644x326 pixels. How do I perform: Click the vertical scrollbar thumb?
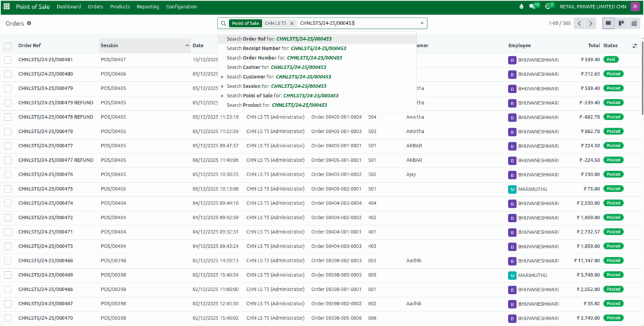point(642,77)
